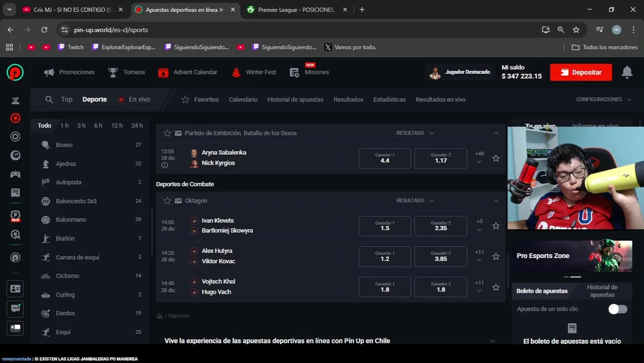This screenshot has width=644, height=363.
Task: Click the Ajedrez chess piece icon
Action: (46, 164)
